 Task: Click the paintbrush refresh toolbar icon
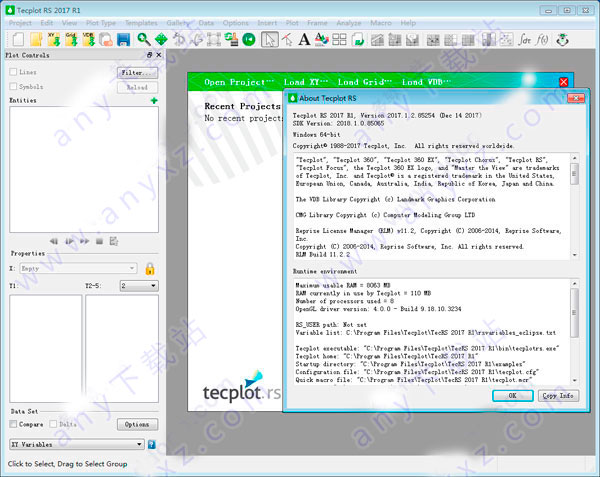click(231, 39)
